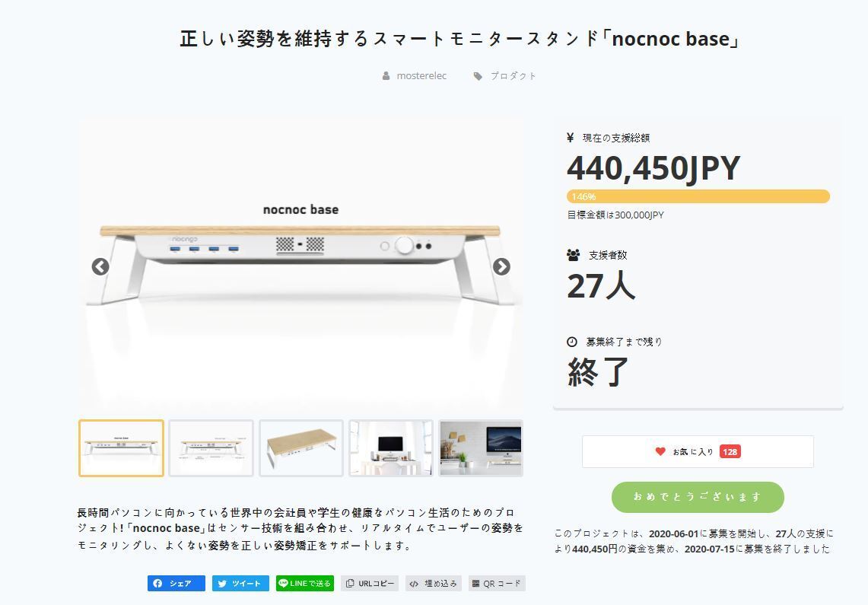Screen dimensions: 868x605
Task: Click the previous image arrow
Action: pyautogui.click(x=100, y=266)
